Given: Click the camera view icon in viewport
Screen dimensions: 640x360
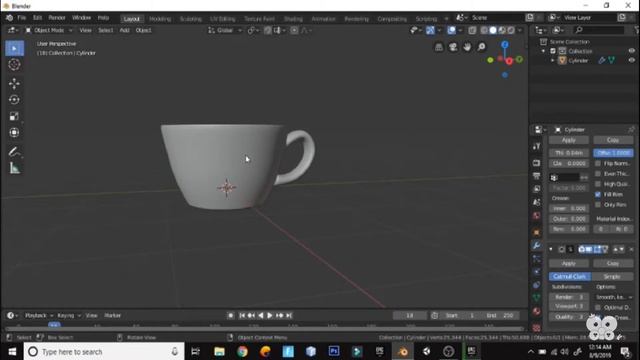Looking at the screenshot, I should [453, 47].
